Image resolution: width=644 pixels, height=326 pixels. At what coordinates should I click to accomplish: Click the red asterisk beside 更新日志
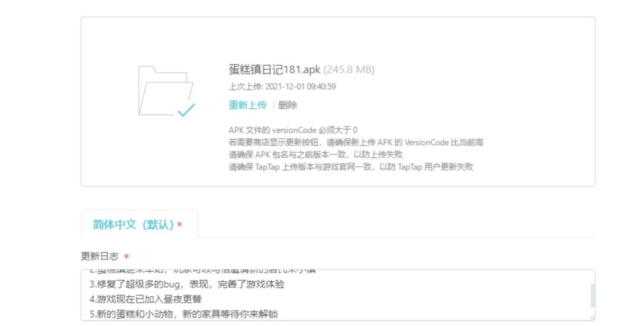[x=126, y=257]
